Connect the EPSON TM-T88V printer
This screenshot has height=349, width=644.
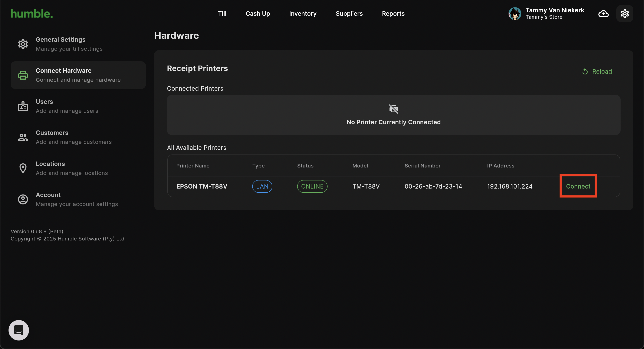click(x=578, y=186)
